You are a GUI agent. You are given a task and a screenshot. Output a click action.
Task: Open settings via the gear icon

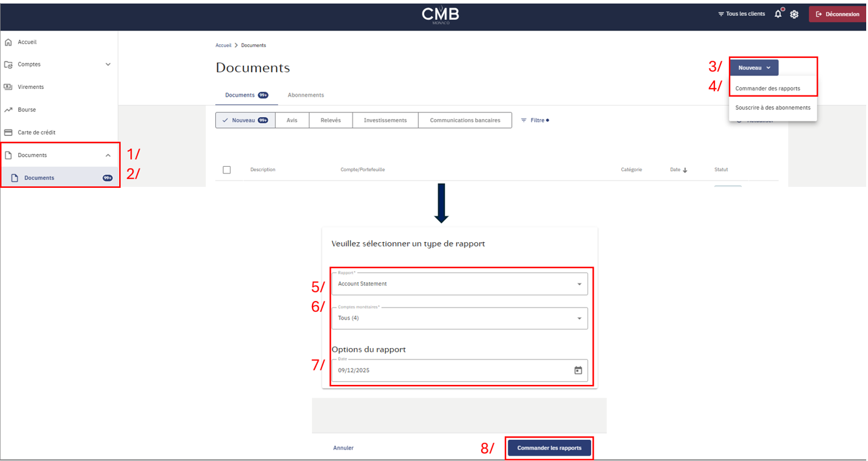794,14
